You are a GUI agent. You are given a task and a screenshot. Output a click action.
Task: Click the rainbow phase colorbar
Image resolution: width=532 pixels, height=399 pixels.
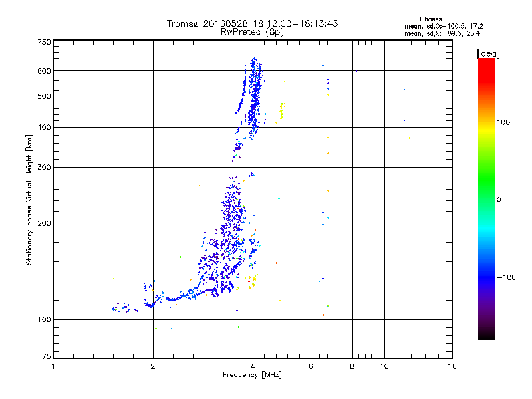tap(487, 198)
